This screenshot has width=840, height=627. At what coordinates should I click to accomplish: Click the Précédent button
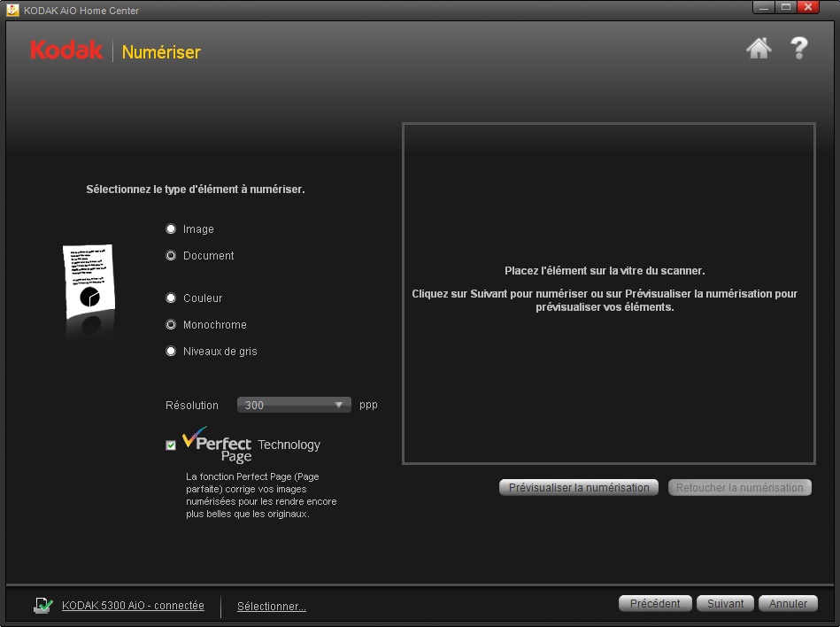pos(655,603)
